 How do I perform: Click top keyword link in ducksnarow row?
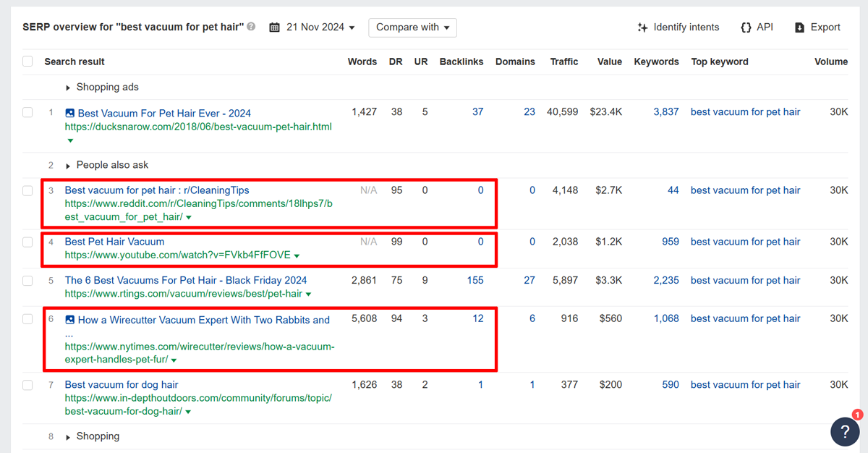click(746, 111)
